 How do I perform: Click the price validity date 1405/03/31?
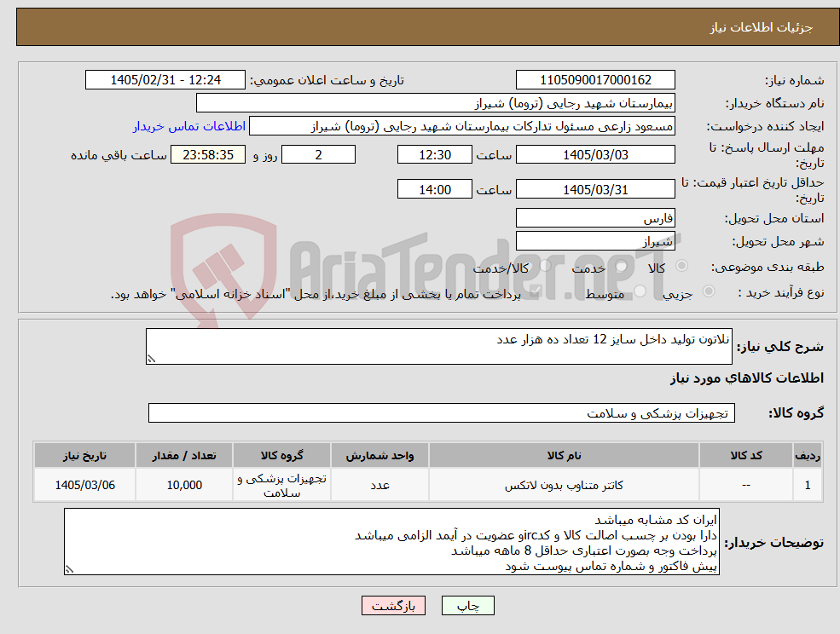595,189
